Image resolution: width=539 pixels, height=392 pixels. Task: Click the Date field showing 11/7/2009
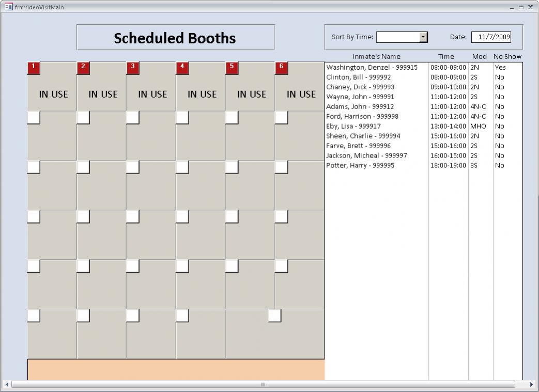[x=491, y=37]
